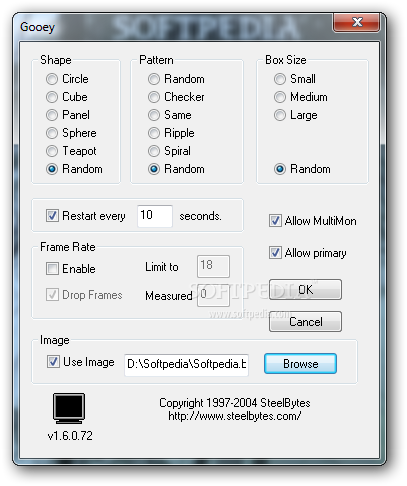Click the restart seconds input field
Viewport: 407px width, 486px height.
(155, 216)
